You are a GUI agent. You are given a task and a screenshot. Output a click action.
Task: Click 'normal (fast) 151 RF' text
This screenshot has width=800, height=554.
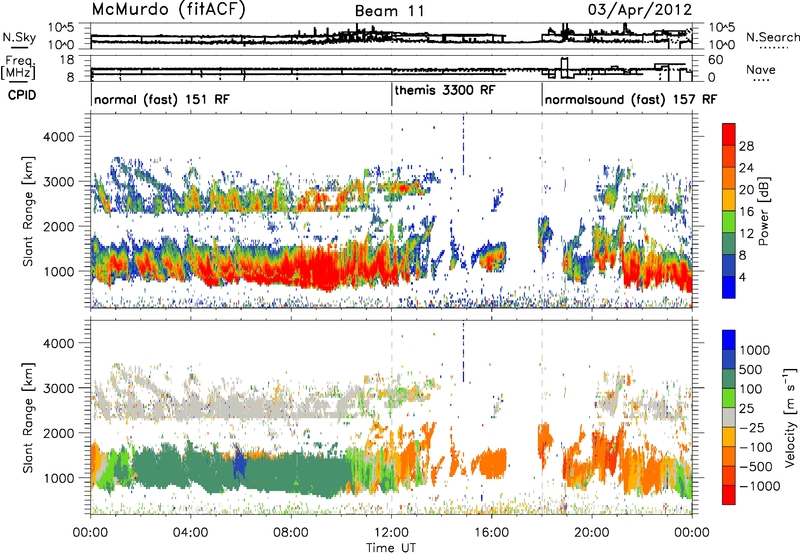click(x=162, y=99)
